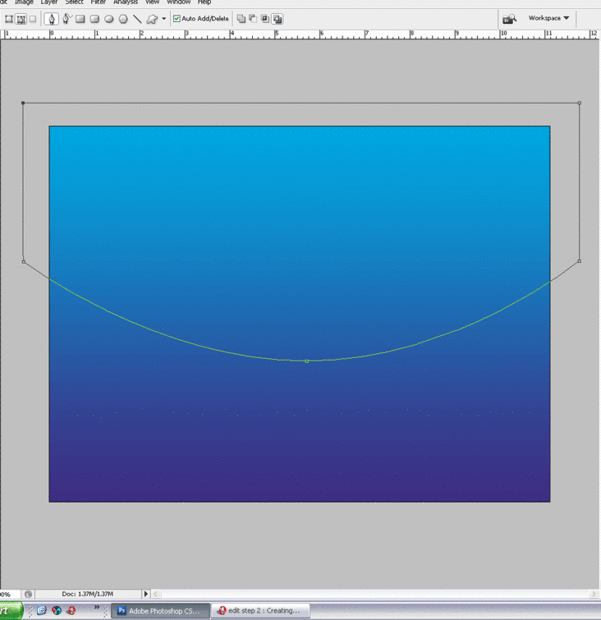
Task: Click the Go to Bridge icon
Action: pyautogui.click(x=509, y=19)
